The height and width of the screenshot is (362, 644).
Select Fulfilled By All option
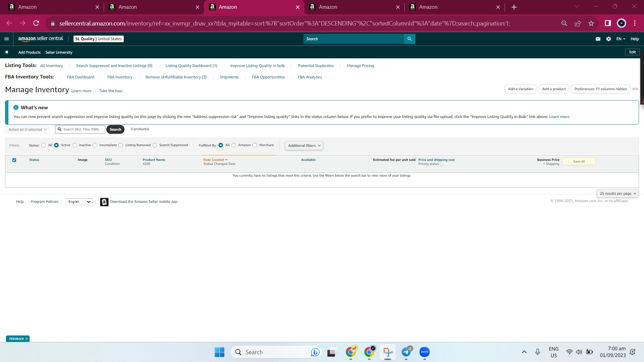[221, 145]
